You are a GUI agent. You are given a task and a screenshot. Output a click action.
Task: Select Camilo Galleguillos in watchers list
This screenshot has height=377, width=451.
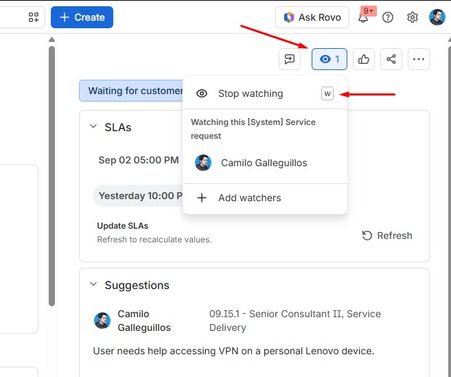pyautogui.click(x=265, y=163)
